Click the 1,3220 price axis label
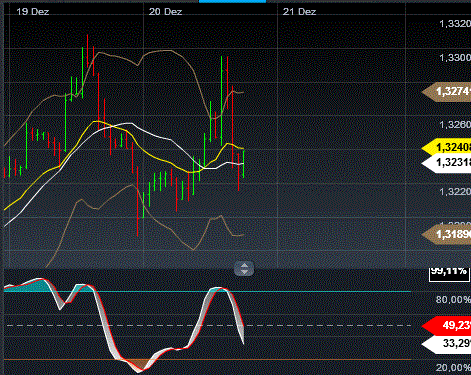This screenshot has width=471, height=375. pos(455,192)
